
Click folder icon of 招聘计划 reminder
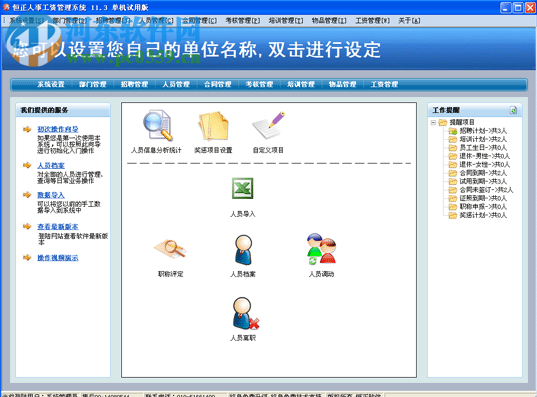(x=453, y=131)
